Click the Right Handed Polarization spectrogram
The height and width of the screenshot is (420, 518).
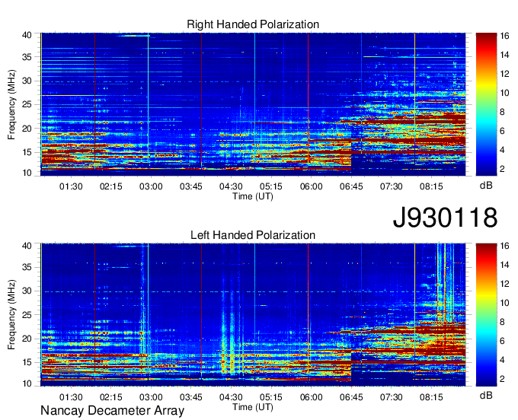coord(253,104)
